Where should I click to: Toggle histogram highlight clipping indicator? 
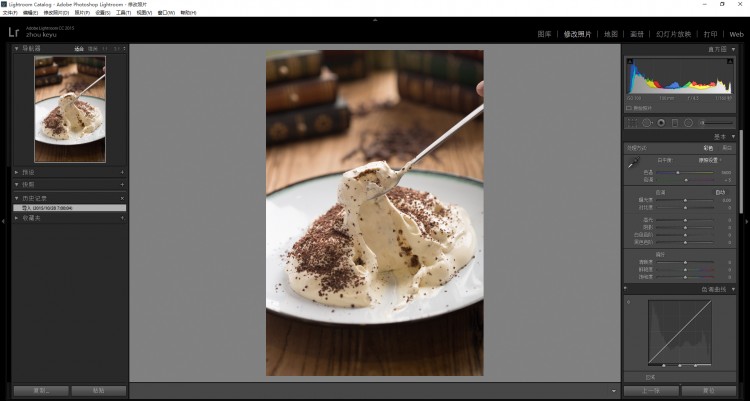730,63
